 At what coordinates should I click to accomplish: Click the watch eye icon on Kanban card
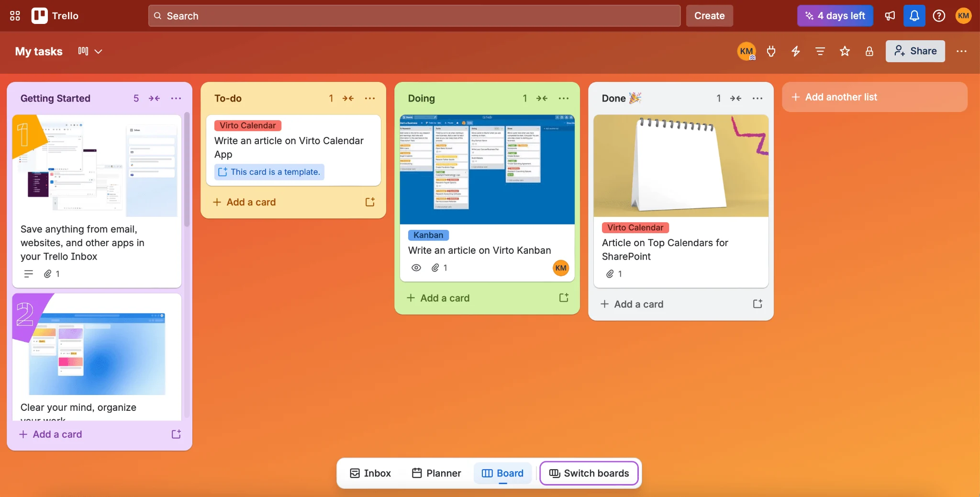coord(416,268)
